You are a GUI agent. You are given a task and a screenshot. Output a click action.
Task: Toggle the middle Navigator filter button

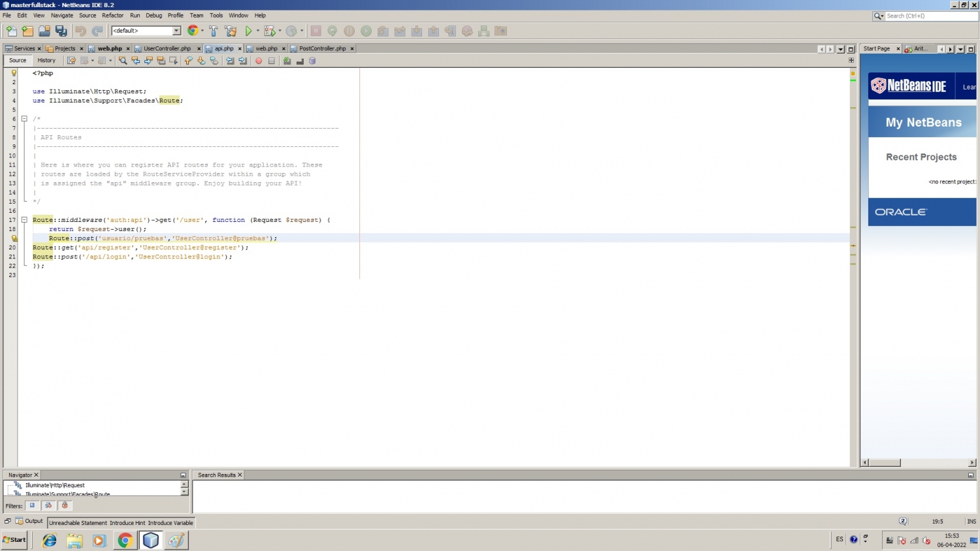48,505
